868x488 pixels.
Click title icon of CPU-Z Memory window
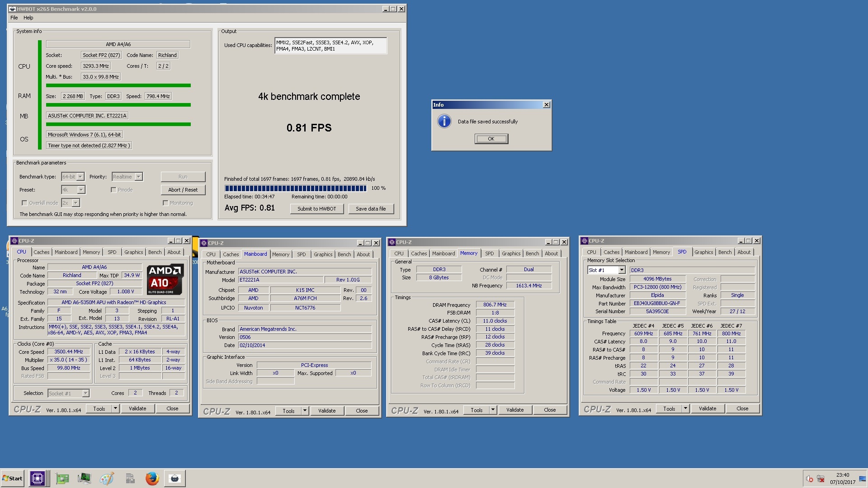click(x=392, y=242)
